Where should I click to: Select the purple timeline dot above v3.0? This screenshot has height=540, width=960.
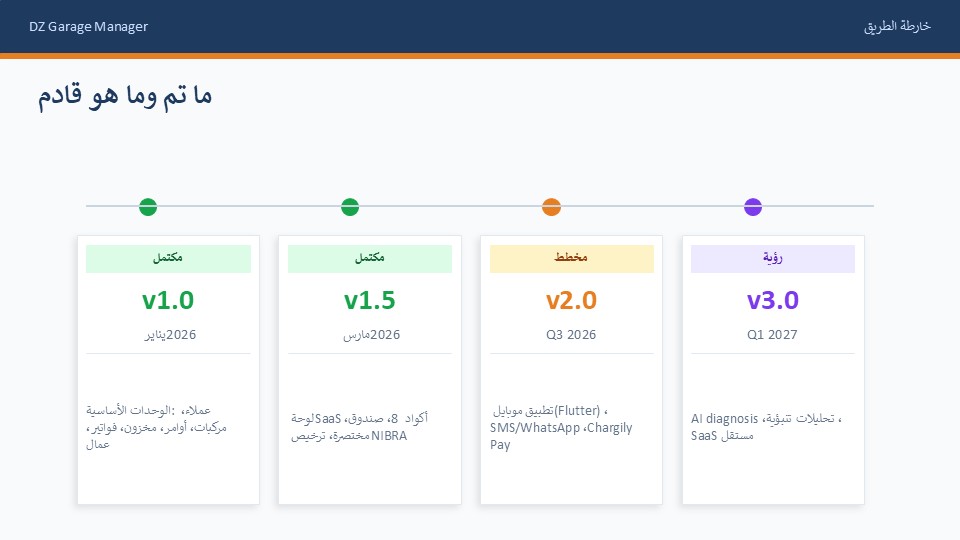pos(753,207)
